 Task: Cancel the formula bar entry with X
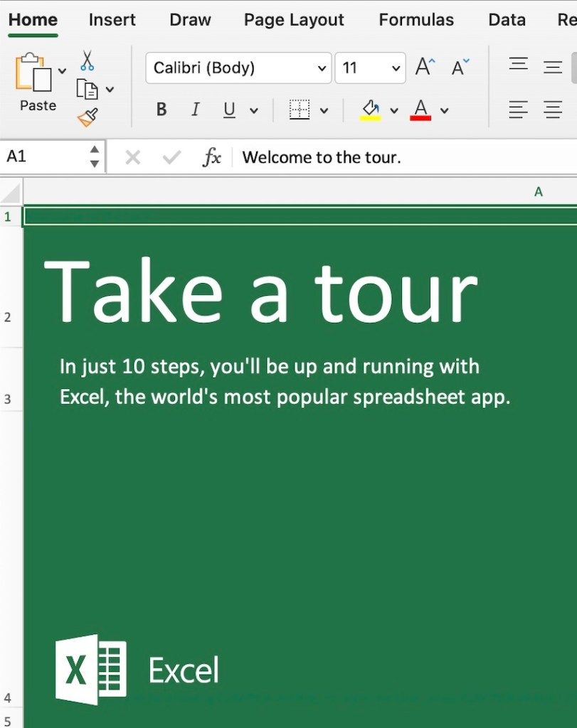pyautogui.click(x=132, y=158)
